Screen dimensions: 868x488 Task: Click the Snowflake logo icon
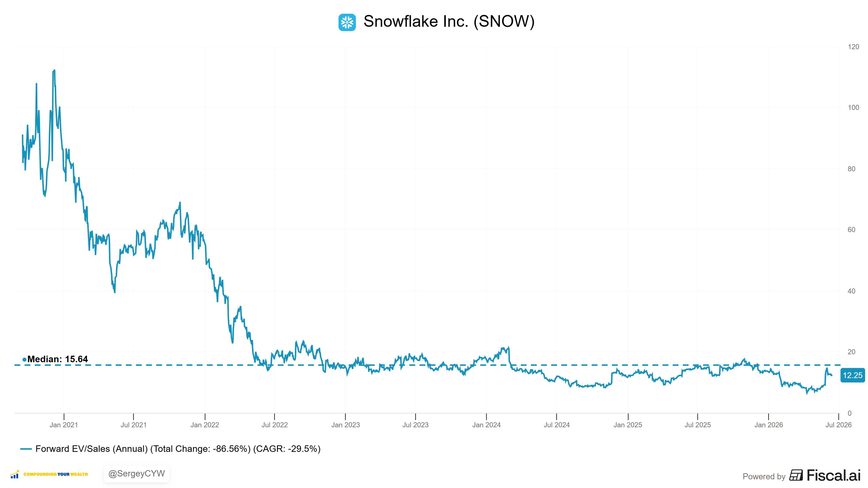point(347,22)
